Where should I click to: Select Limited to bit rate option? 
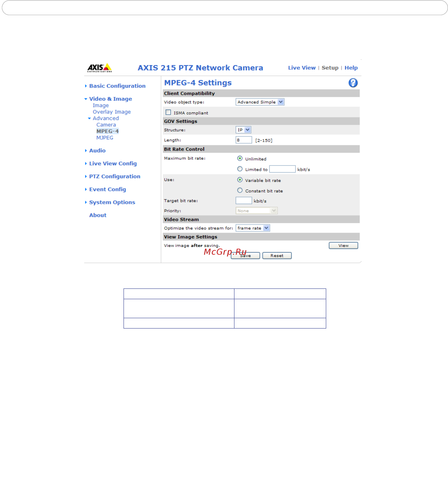coord(240,169)
